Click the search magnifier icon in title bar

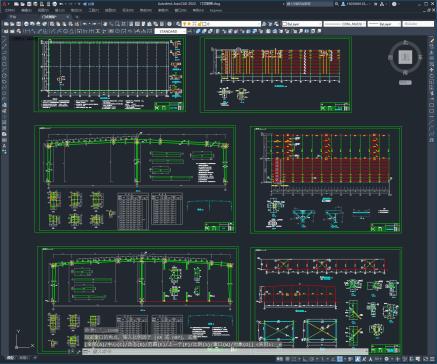pos(337,4)
